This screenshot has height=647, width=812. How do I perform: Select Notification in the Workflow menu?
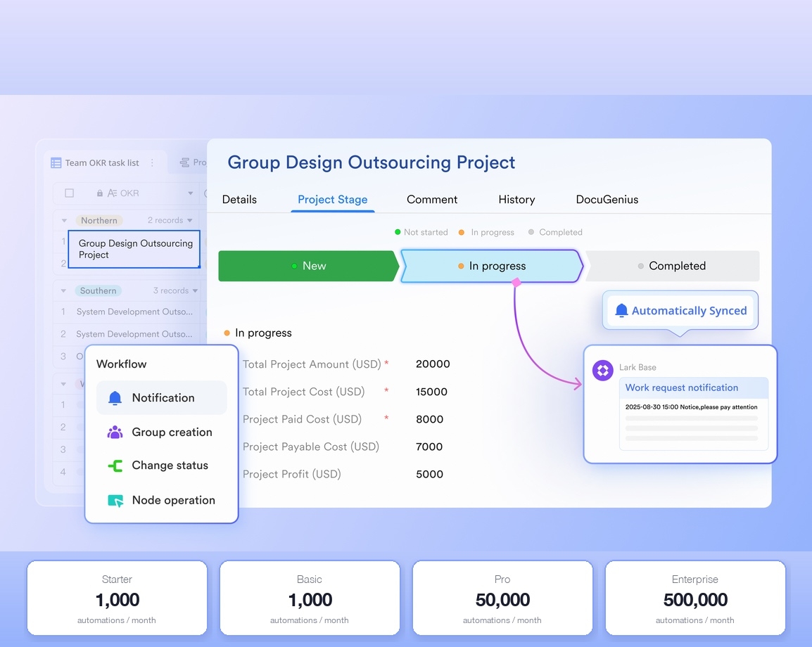[162, 398]
